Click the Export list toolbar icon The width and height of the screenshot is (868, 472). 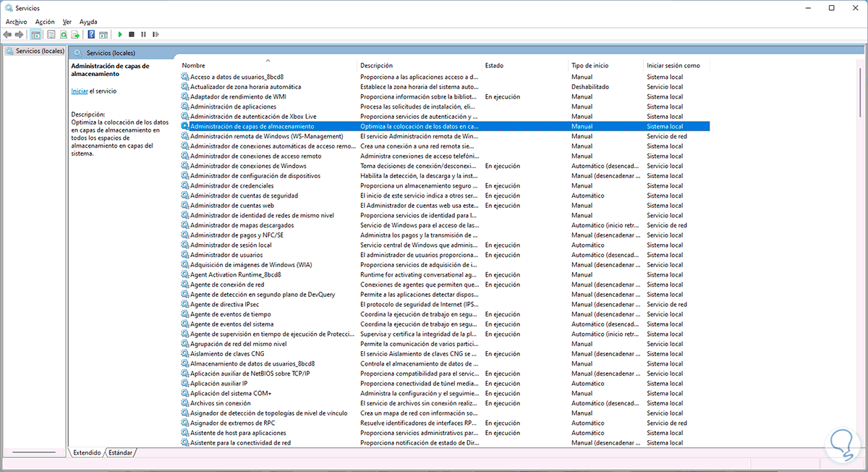(x=75, y=34)
